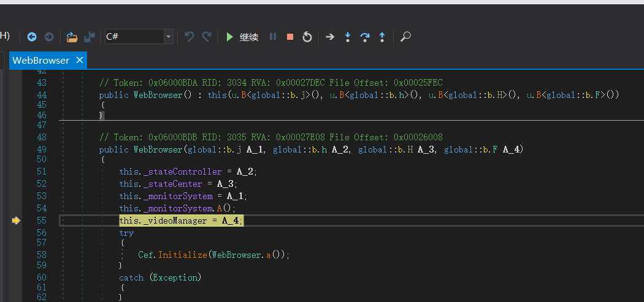Step Out with the up-arrow dot icon
The image size is (644, 302).
pyautogui.click(x=382, y=37)
